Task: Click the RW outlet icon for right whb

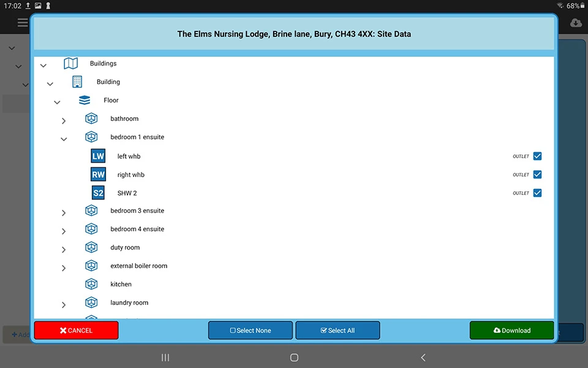Action: click(98, 174)
